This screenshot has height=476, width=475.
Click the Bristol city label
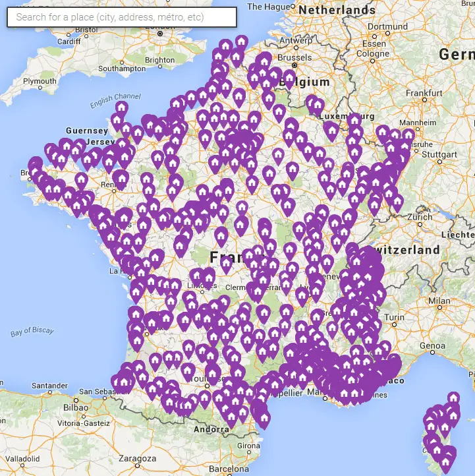tap(86, 30)
